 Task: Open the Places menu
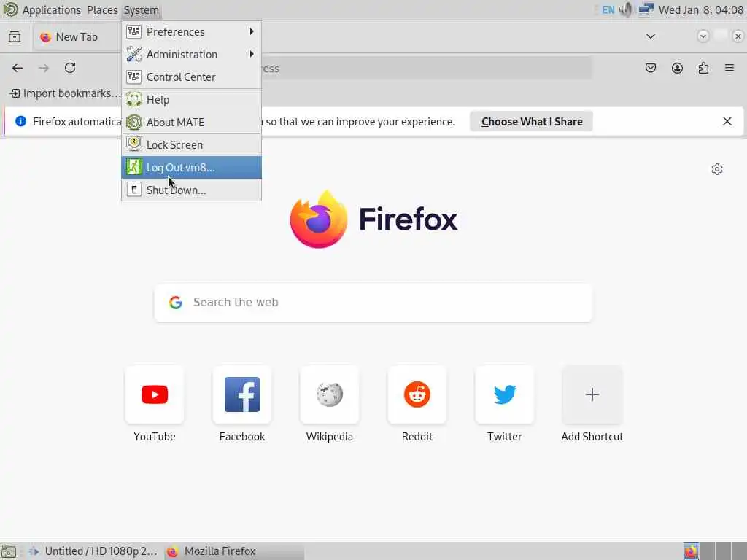[102, 10]
